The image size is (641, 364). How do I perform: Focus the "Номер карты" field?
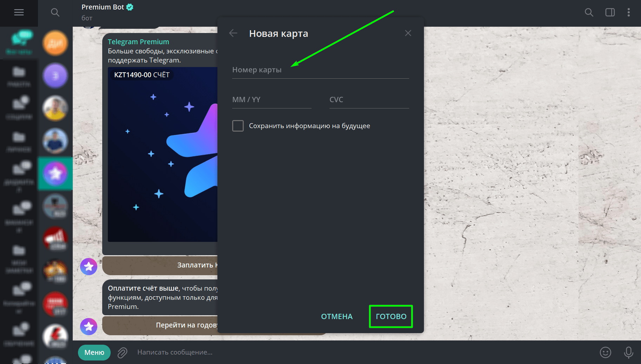click(x=321, y=70)
